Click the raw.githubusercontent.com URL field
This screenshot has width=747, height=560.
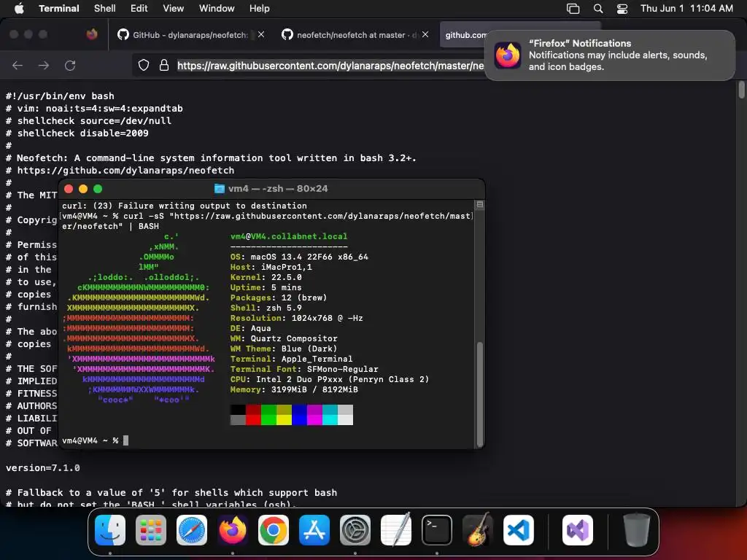330,66
